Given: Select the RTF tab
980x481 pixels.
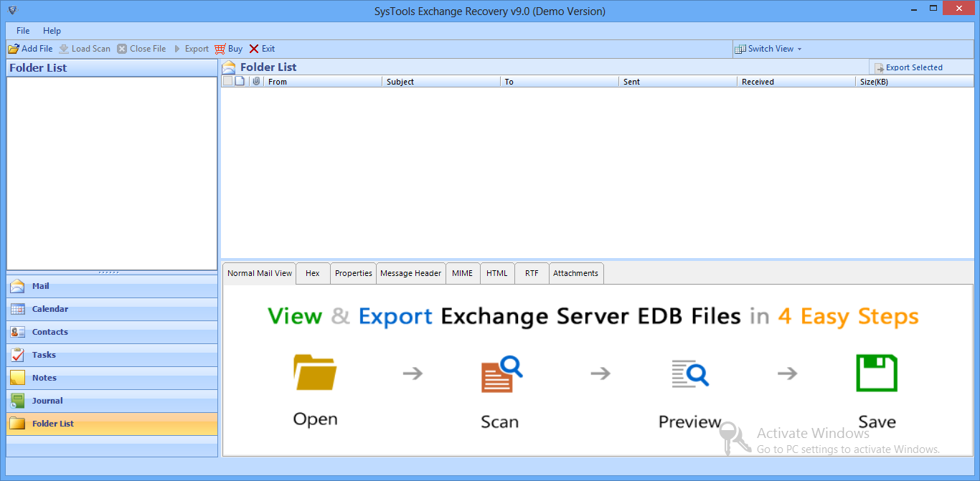Looking at the screenshot, I should pyautogui.click(x=532, y=273).
